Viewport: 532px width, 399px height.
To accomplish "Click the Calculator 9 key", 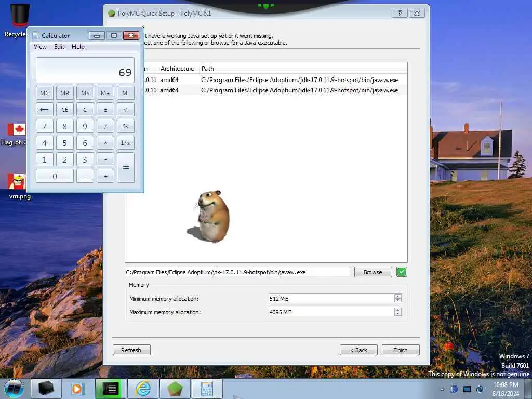I will 85,126.
